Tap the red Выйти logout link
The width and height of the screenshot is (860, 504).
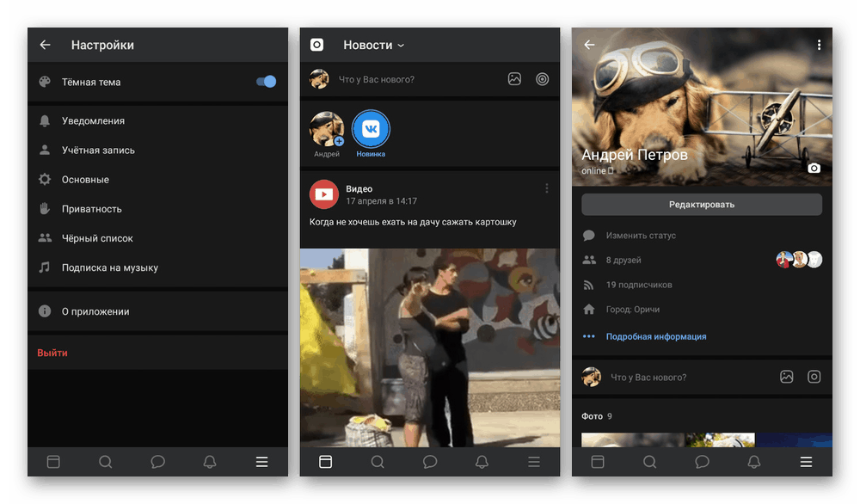(52, 353)
